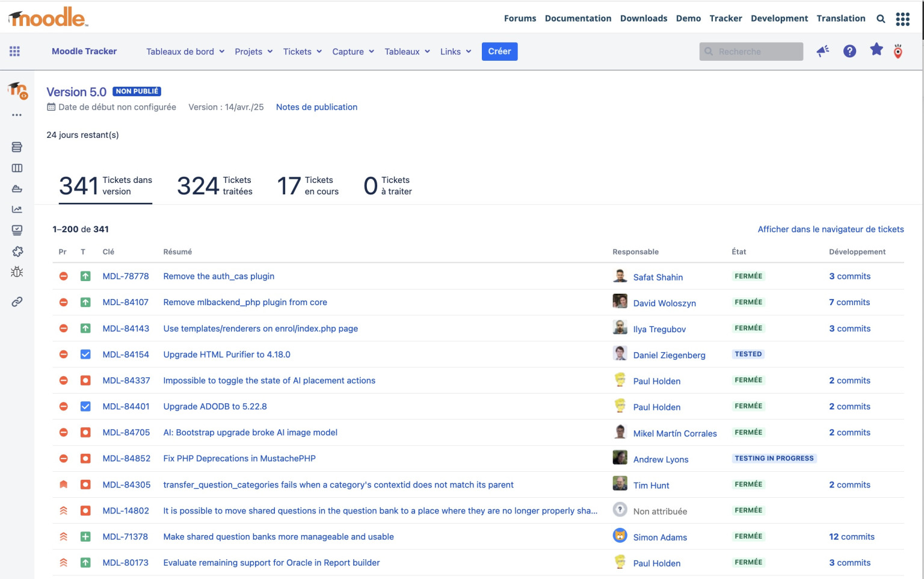Image resolution: width=924 pixels, height=579 pixels.
Task: Click the bug icon in the left sidebar
Action: [x=17, y=272]
